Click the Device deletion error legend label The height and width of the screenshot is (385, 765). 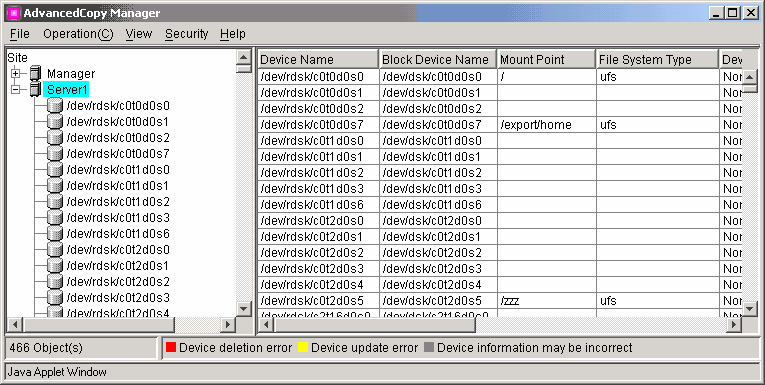point(235,347)
